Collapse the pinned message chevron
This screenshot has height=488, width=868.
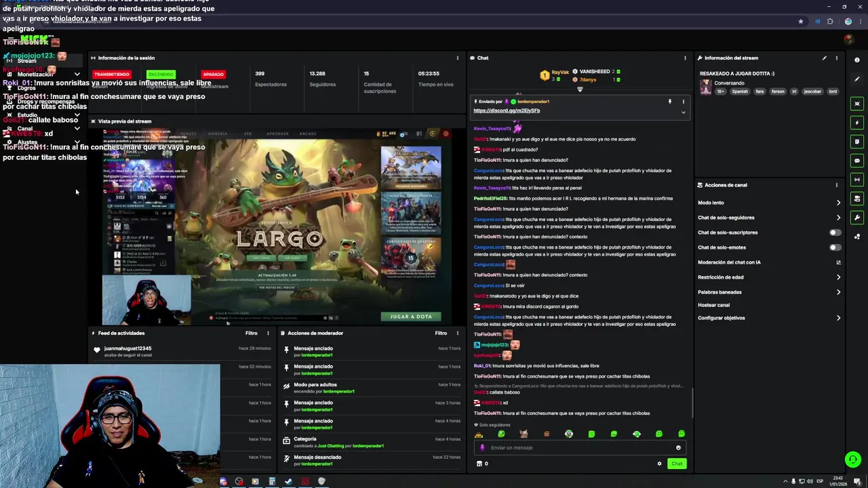coord(683,112)
